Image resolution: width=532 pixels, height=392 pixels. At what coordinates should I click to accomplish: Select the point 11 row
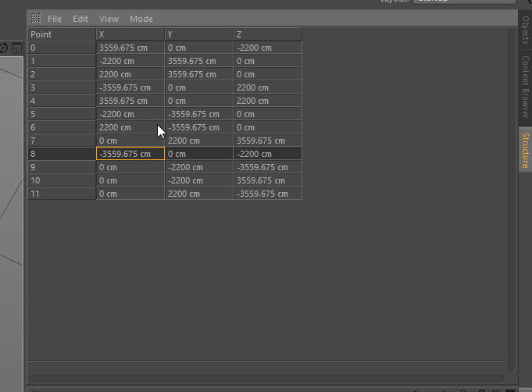pyautogui.click(x=165, y=194)
